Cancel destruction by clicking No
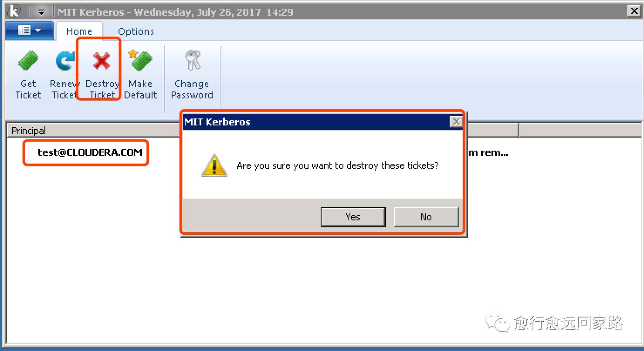This screenshot has width=644, height=351. click(426, 217)
